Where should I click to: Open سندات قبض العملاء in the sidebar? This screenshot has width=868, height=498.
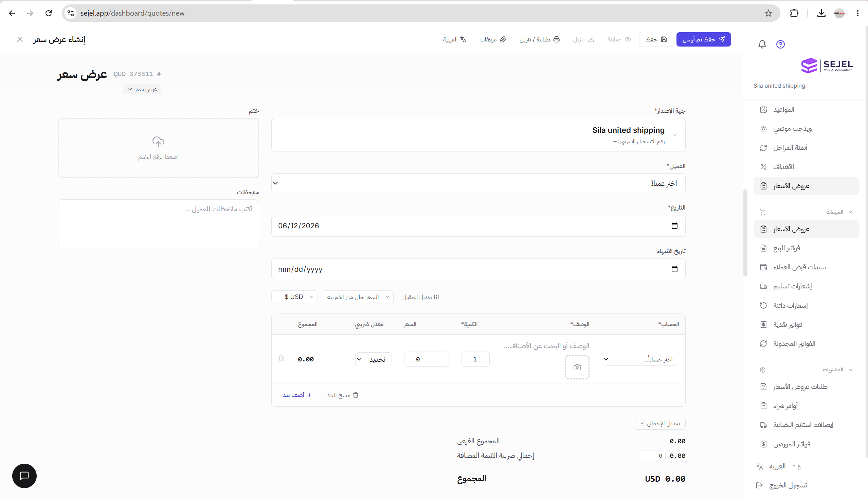pyautogui.click(x=806, y=267)
